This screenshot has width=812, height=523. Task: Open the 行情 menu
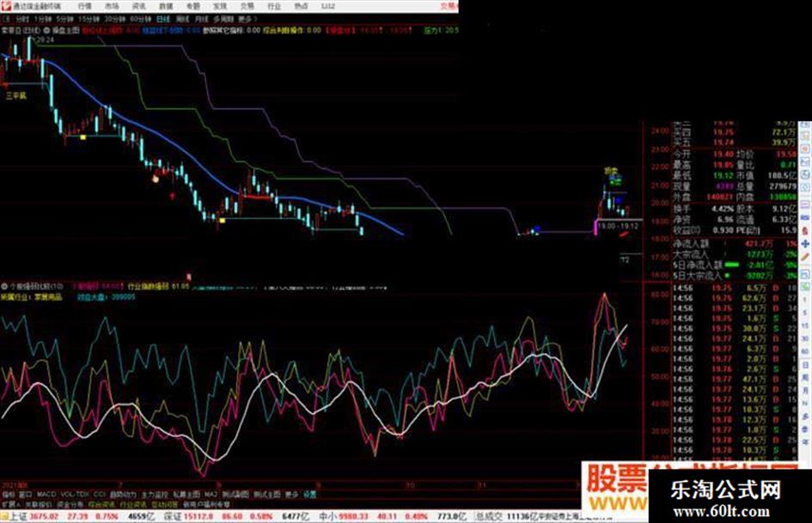coord(84,6)
